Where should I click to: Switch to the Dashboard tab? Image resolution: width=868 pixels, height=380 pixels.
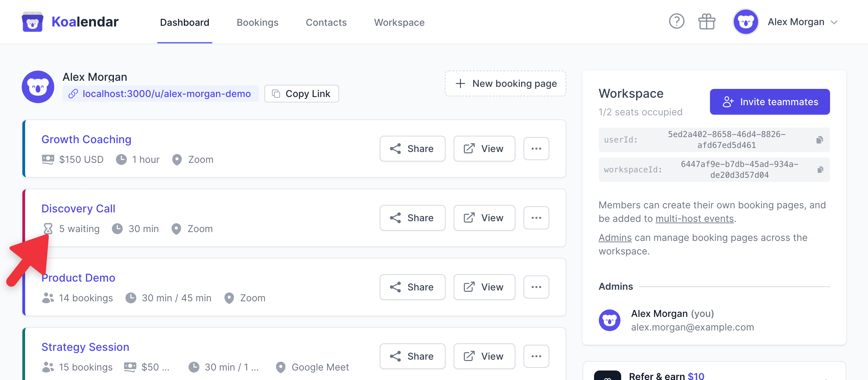(x=185, y=22)
